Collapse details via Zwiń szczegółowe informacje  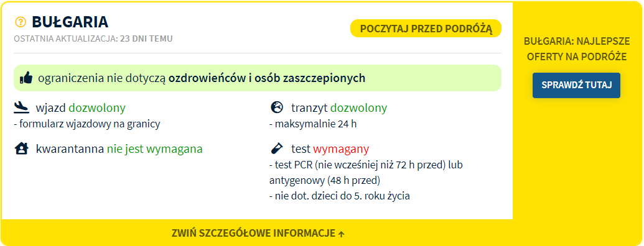(x=258, y=234)
